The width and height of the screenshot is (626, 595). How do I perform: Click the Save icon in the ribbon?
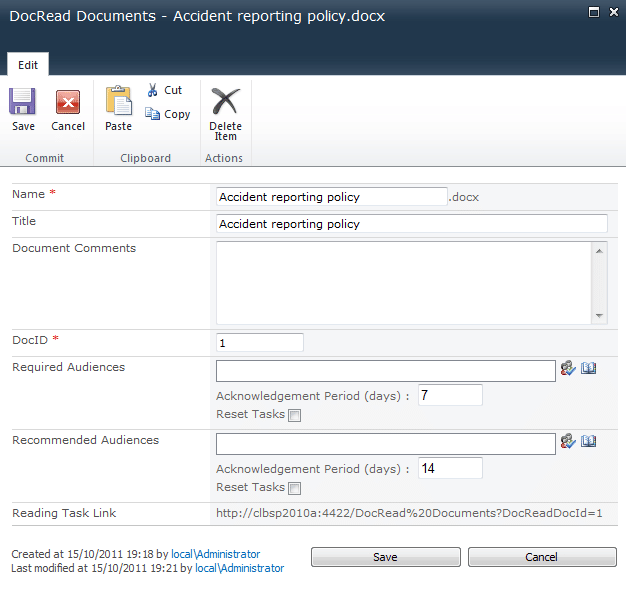pos(23,103)
